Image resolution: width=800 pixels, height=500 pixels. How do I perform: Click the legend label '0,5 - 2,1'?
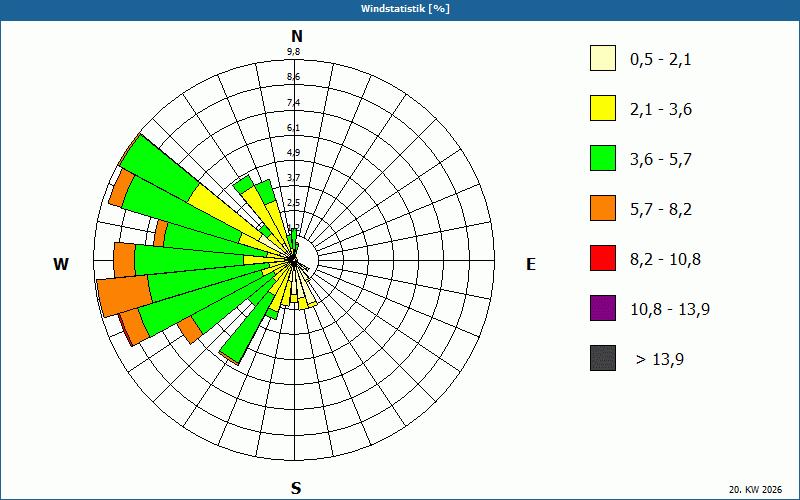coord(661,60)
